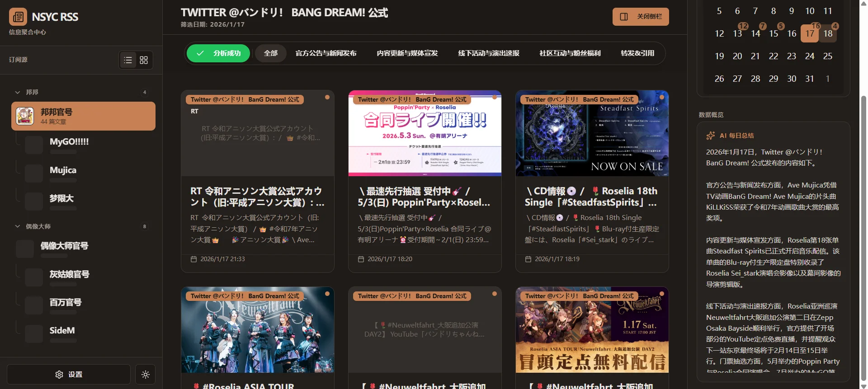
Task: Select calendar date 15
Action: coord(774,33)
